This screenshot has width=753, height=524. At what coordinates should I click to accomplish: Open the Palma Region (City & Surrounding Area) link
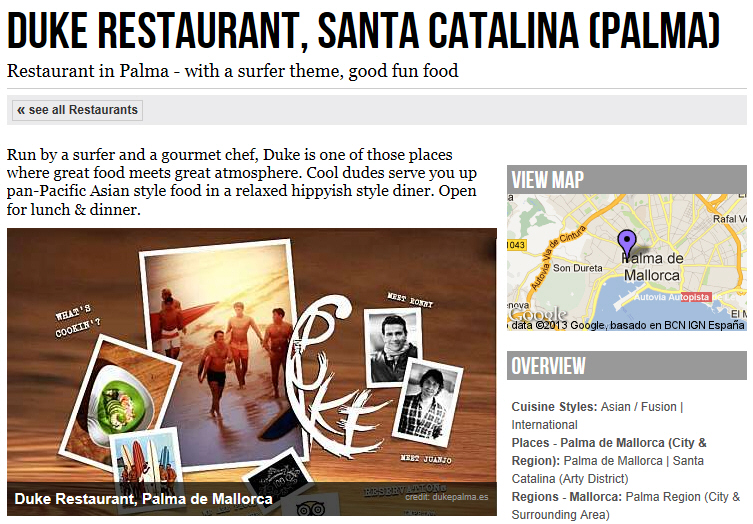(x=626, y=506)
